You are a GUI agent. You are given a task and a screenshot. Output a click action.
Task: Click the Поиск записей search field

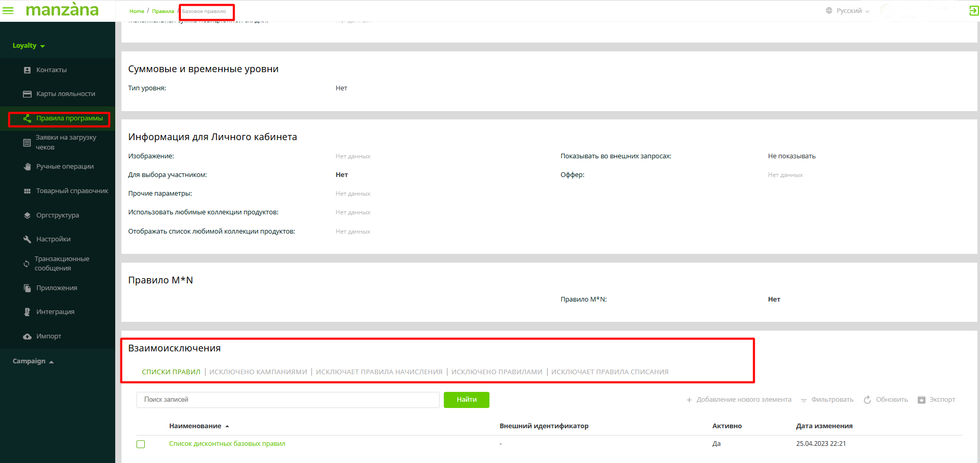click(288, 400)
